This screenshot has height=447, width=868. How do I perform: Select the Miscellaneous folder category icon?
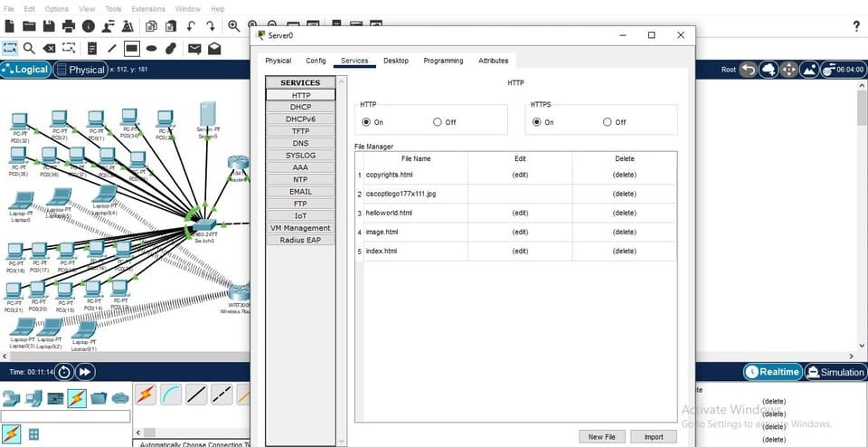click(x=99, y=398)
